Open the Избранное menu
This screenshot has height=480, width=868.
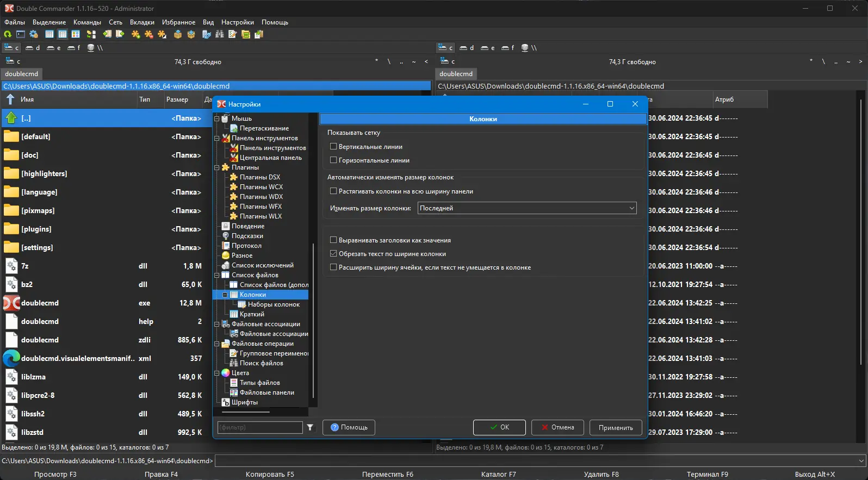tap(178, 22)
